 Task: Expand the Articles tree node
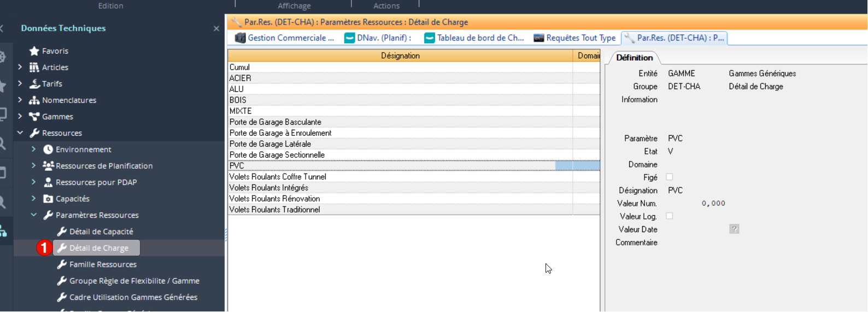coord(20,67)
